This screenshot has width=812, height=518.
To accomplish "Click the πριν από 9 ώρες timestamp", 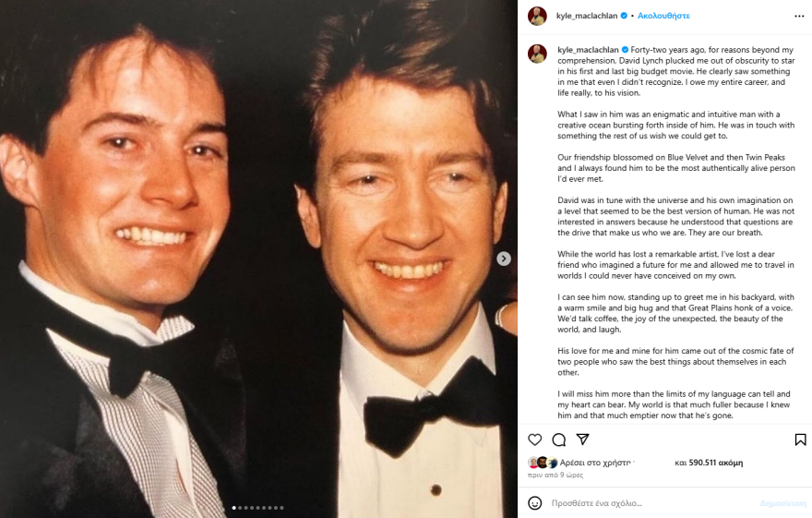I will 548,475.
